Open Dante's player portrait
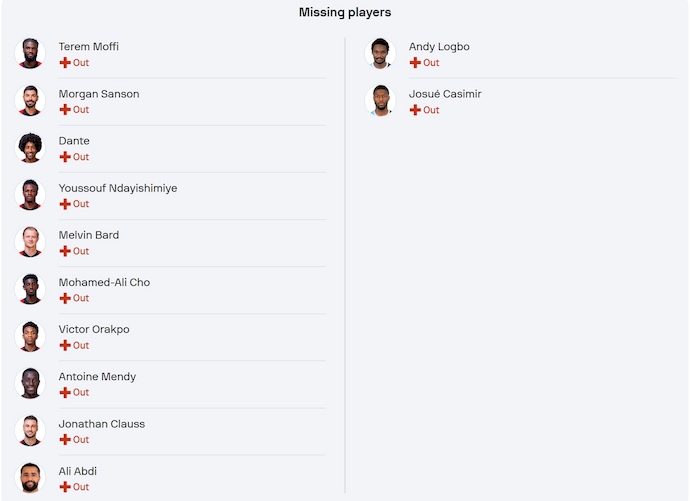 point(31,148)
